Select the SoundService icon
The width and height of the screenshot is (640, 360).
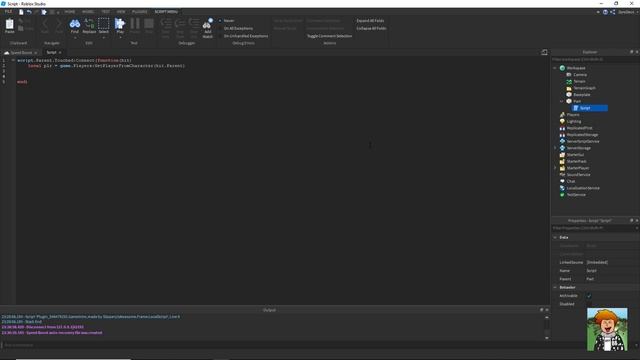562,175
